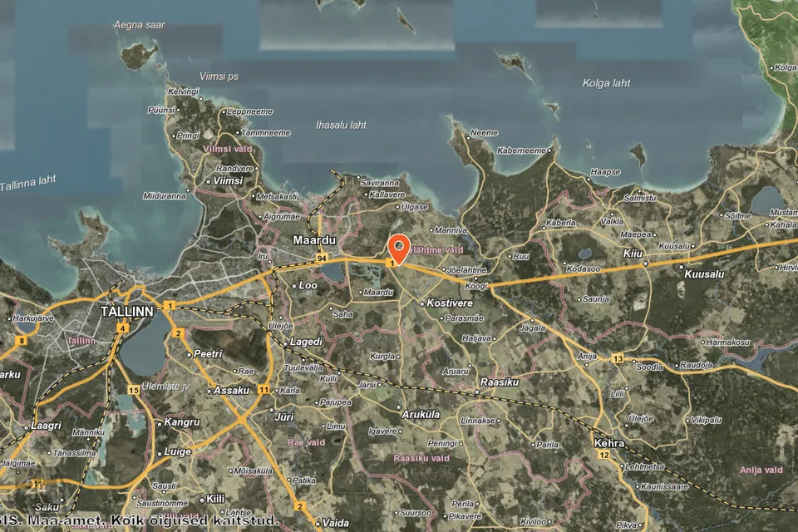The width and height of the screenshot is (798, 532).
Task: Click the Jüri label
Action: pos(284,416)
